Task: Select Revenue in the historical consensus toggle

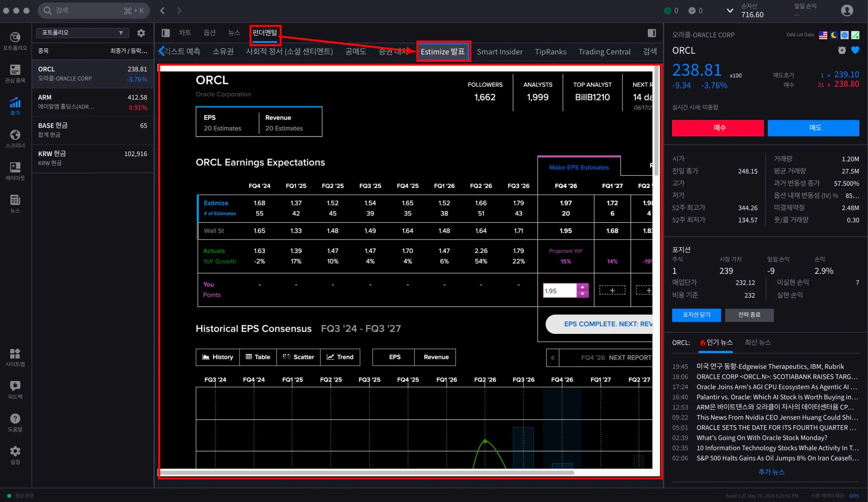Action: tap(435, 357)
